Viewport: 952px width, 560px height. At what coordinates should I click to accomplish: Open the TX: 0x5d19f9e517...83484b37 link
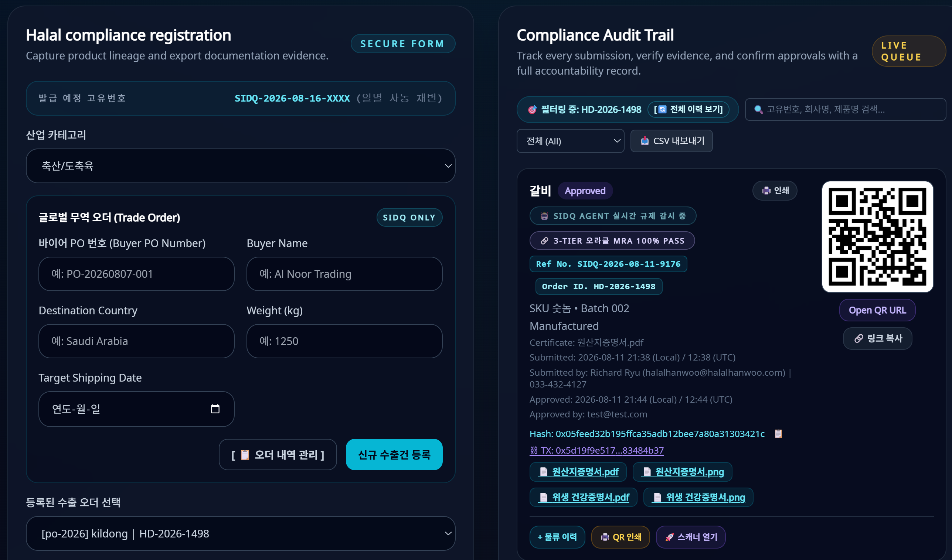[596, 450]
